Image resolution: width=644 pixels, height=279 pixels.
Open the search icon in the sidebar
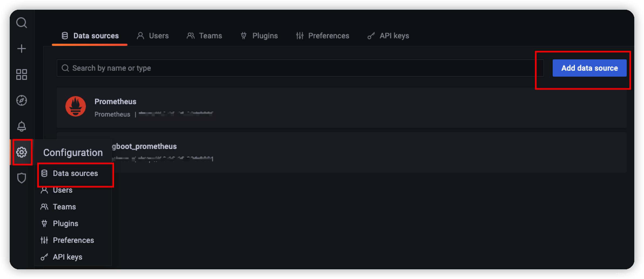pos(22,23)
